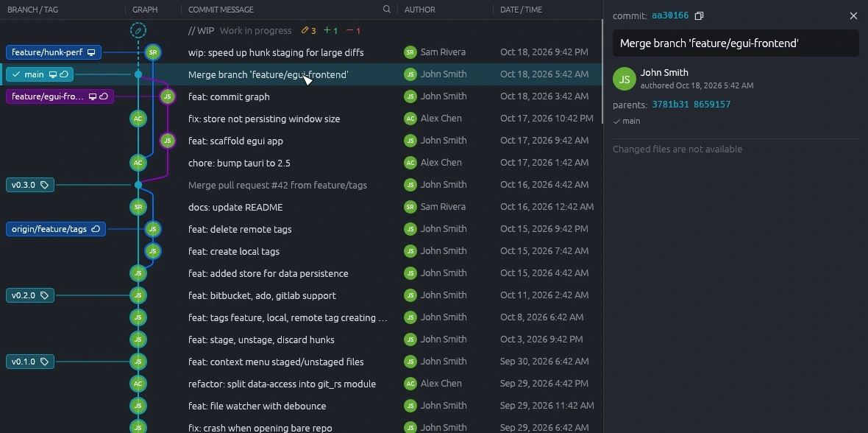Select the feature/egui-fro… branch label
The width and height of the screenshot is (868, 433).
(60, 96)
